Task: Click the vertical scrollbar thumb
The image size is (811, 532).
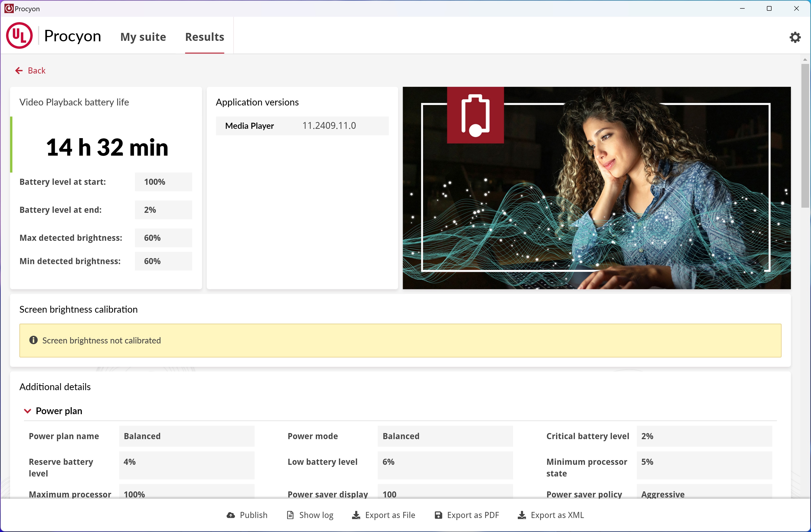Action: [x=805, y=136]
